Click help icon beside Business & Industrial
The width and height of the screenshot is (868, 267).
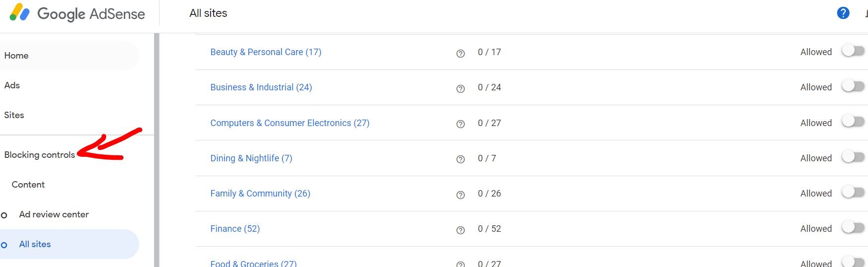(x=460, y=89)
